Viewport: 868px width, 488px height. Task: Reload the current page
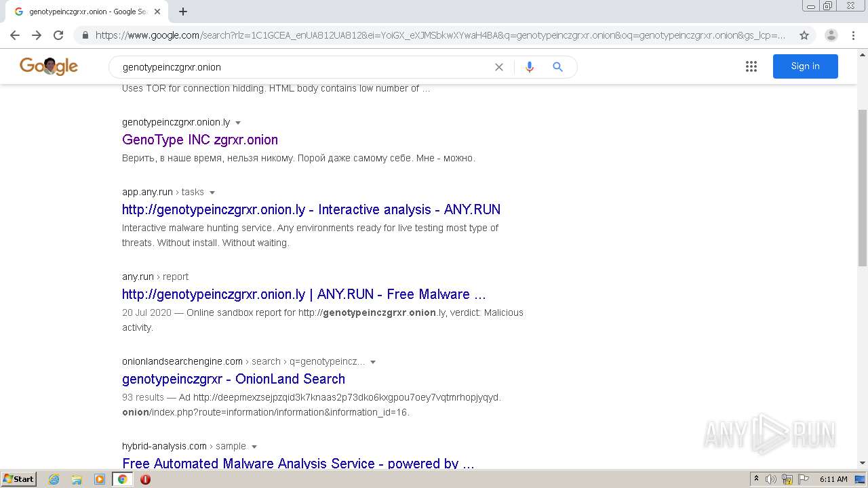pyautogui.click(x=58, y=35)
